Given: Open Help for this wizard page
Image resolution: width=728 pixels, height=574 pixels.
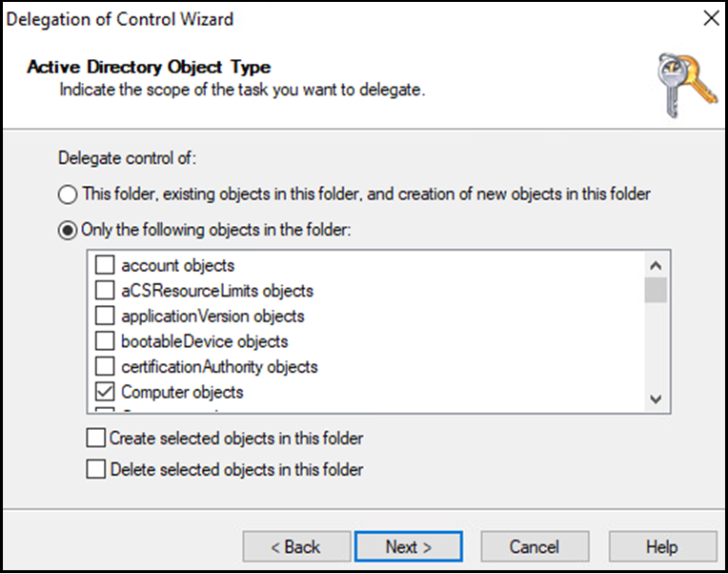Looking at the screenshot, I should tap(662, 546).
